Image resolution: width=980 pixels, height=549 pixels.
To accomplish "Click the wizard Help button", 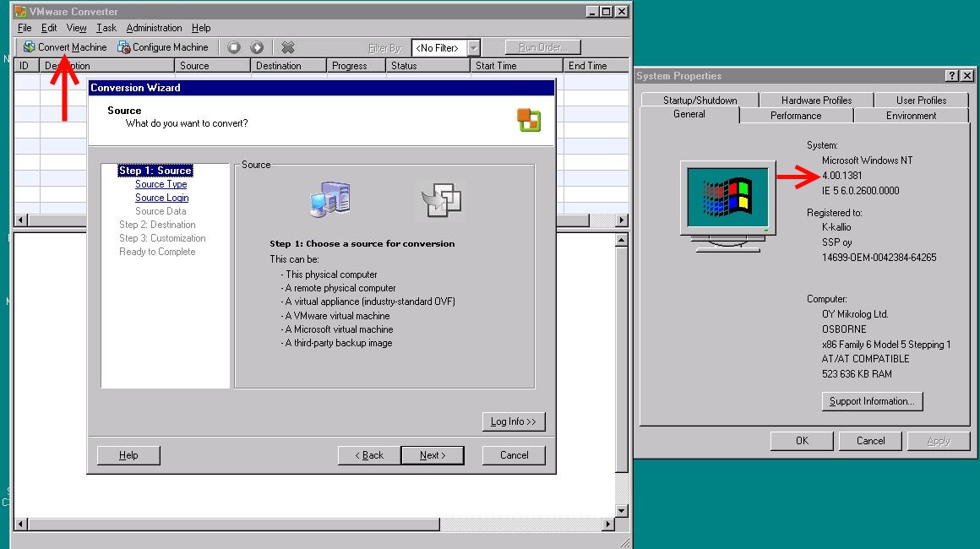I will tap(128, 455).
